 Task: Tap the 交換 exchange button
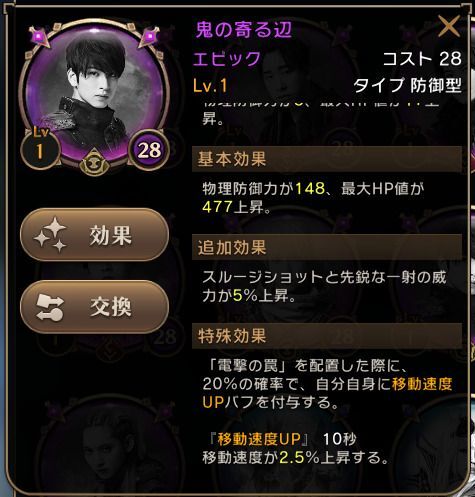pyautogui.click(x=94, y=307)
